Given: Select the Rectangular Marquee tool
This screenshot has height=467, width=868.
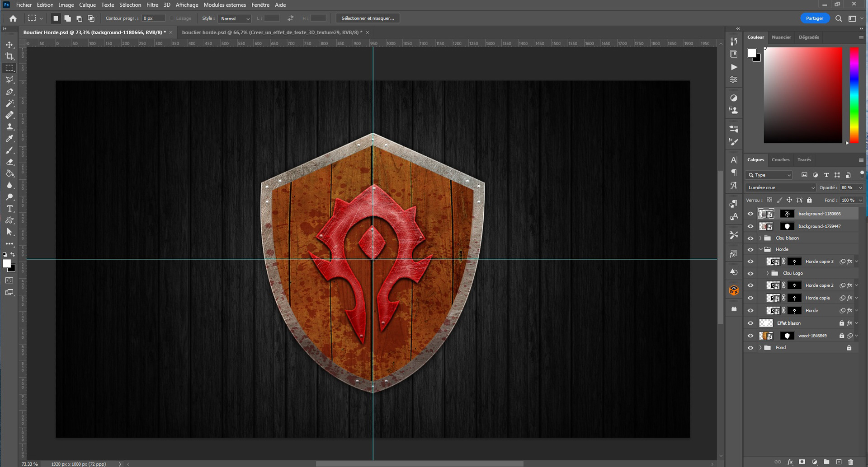Looking at the screenshot, I should pos(9,68).
